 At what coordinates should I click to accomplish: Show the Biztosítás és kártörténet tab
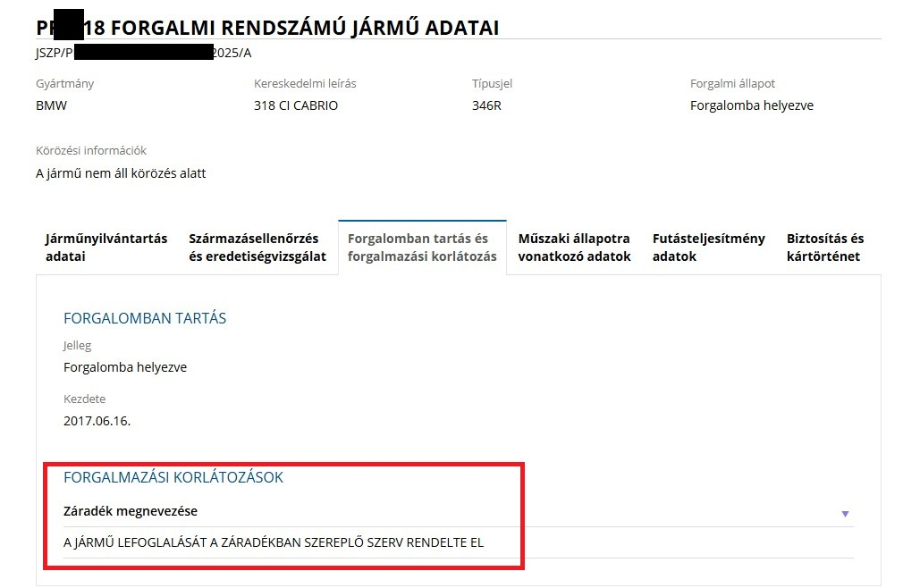pyautogui.click(x=825, y=248)
